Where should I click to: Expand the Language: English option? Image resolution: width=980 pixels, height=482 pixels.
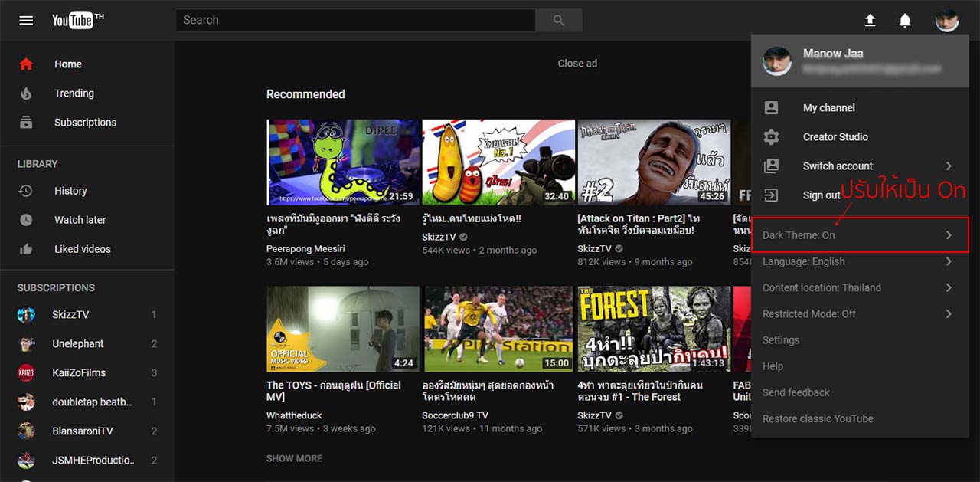coord(859,261)
